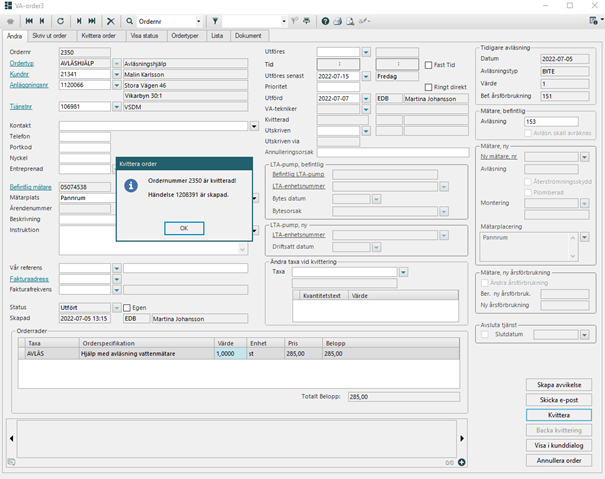The width and height of the screenshot is (605, 479).
Task: Click Visa i kunddialog button
Action: click(559, 445)
